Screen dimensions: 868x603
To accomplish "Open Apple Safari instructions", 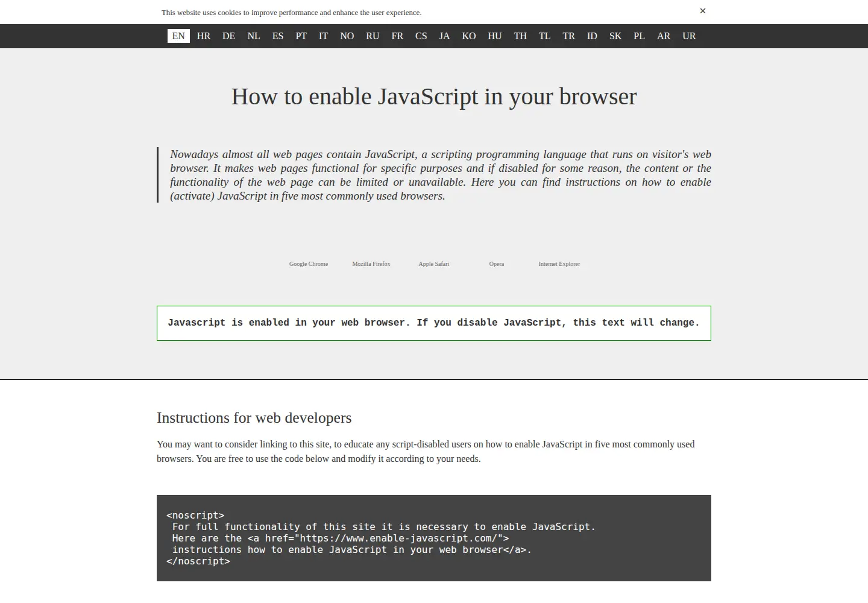I will point(434,264).
